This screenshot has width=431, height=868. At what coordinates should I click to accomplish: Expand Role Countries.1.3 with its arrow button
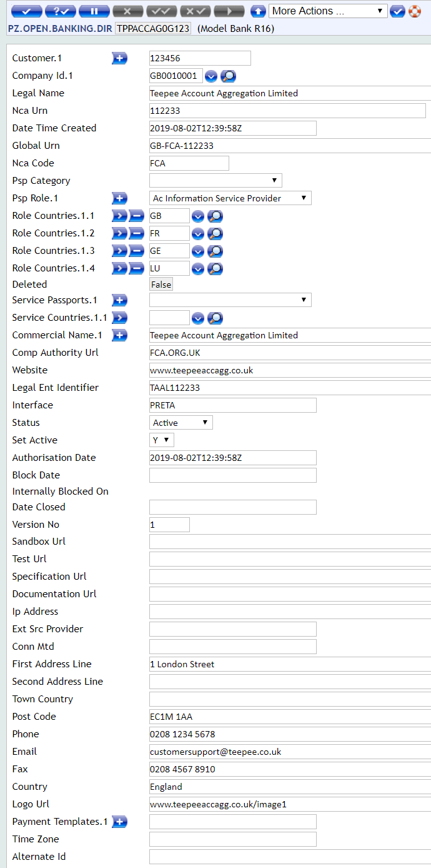point(119,251)
